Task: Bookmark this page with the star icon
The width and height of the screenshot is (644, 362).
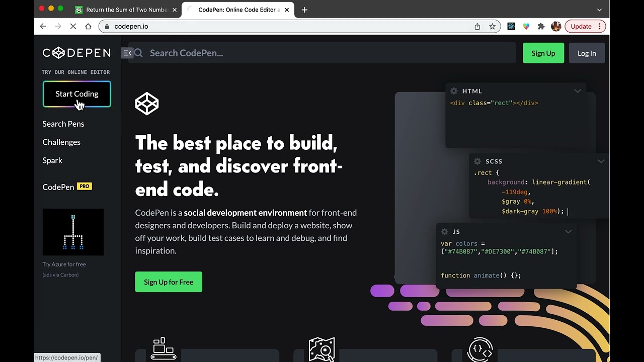Action: click(x=492, y=26)
